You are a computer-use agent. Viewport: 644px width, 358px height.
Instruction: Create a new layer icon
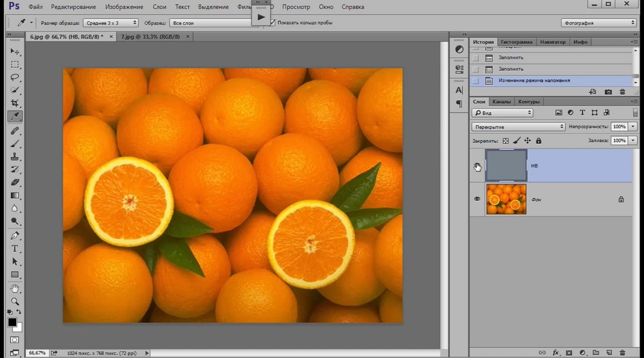point(609,353)
